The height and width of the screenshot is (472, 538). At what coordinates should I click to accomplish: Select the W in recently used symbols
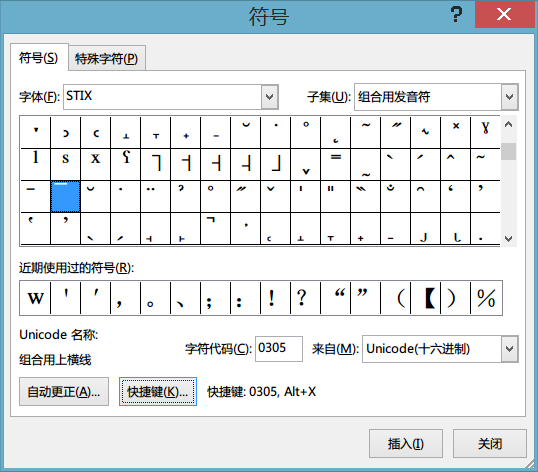coord(35,298)
